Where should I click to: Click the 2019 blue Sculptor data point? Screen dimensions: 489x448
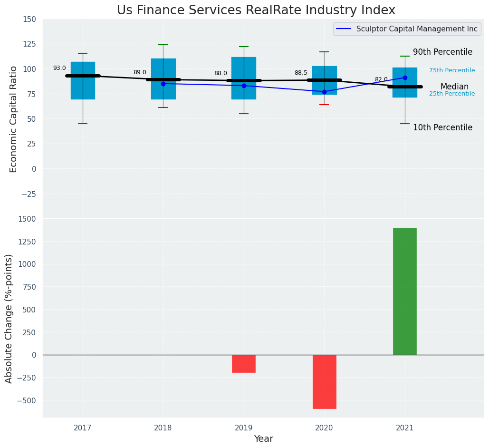pyautogui.click(x=244, y=86)
